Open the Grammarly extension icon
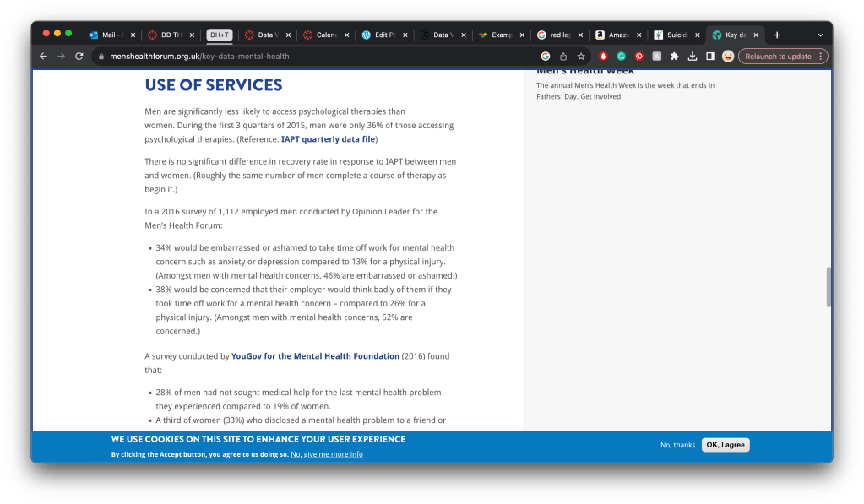This screenshot has width=864, height=504. click(621, 57)
